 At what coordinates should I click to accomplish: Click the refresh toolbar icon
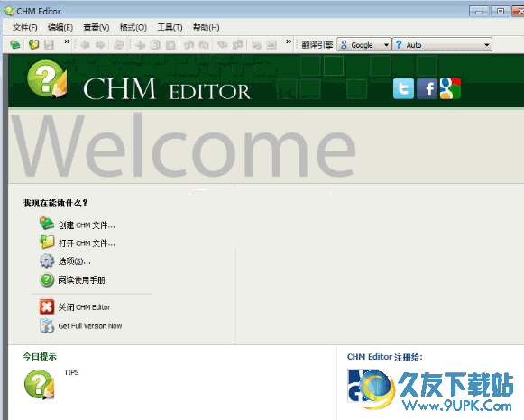click(118, 44)
